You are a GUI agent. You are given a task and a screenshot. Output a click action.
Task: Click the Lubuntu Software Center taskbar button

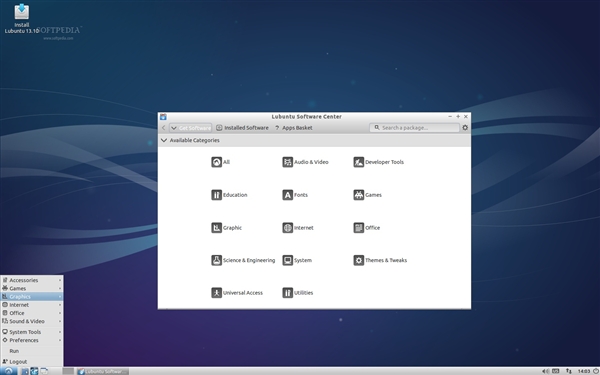pyautogui.click(x=103, y=371)
